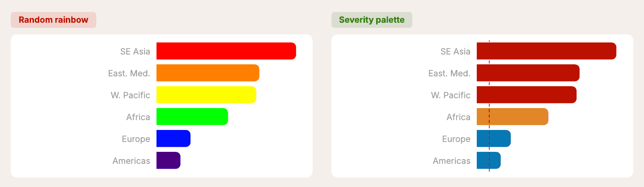This screenshot has height=187, width=644.
Task: Click the blue Europe severity bar
Action: coord(494,139)
